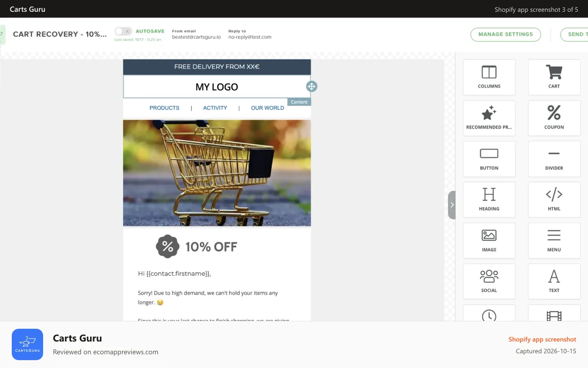The height and width of the screenshot is (368, 588).
Task: Click the Last saved timestamp text
Action: pyautogui.click(x=138, y=40)
